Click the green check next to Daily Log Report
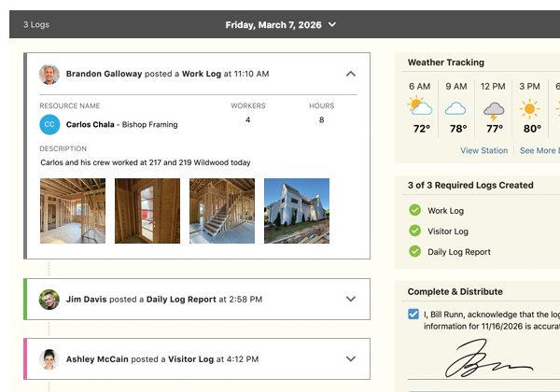This screenshot has width=560, height=392. pyautogui.click(x=414, y=251)
